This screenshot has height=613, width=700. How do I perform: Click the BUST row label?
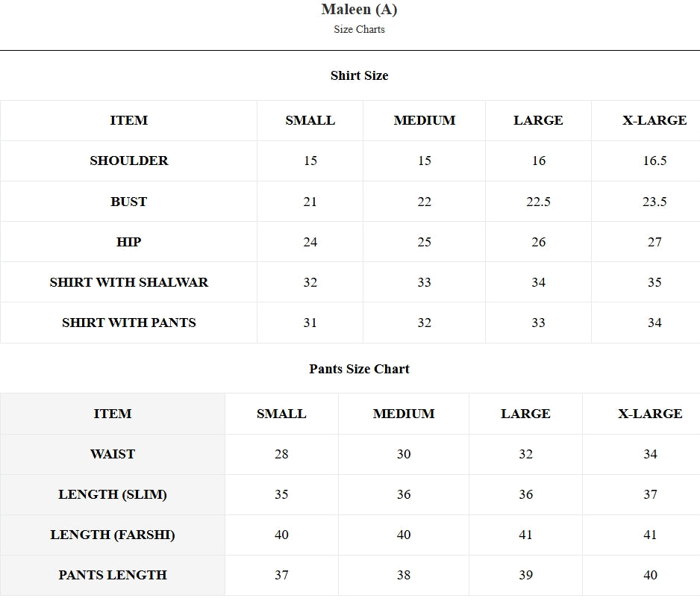pyautogui.click(x=129, y=202)
